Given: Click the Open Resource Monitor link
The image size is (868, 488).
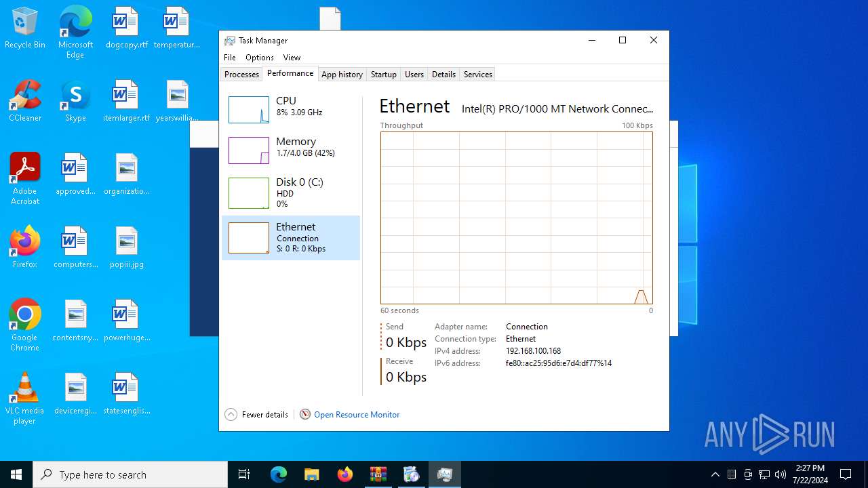Looking at the screenshot, I should tap(357, 415).
